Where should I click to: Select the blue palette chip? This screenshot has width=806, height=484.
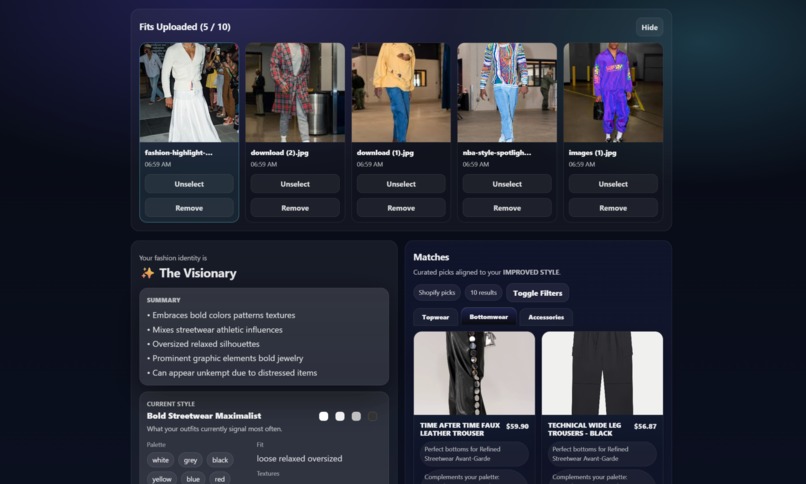[x=193, y=479]
